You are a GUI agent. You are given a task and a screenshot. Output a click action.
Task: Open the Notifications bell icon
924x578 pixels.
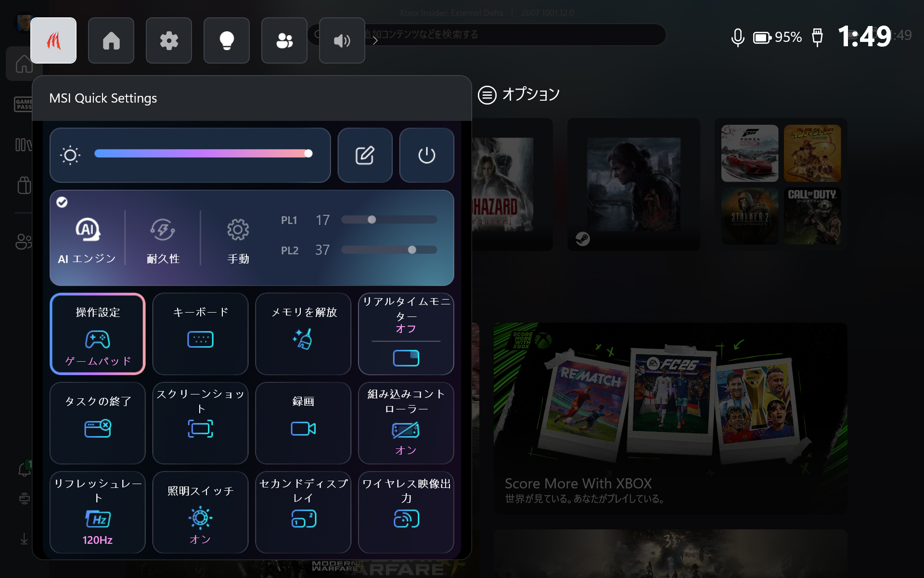24,469
